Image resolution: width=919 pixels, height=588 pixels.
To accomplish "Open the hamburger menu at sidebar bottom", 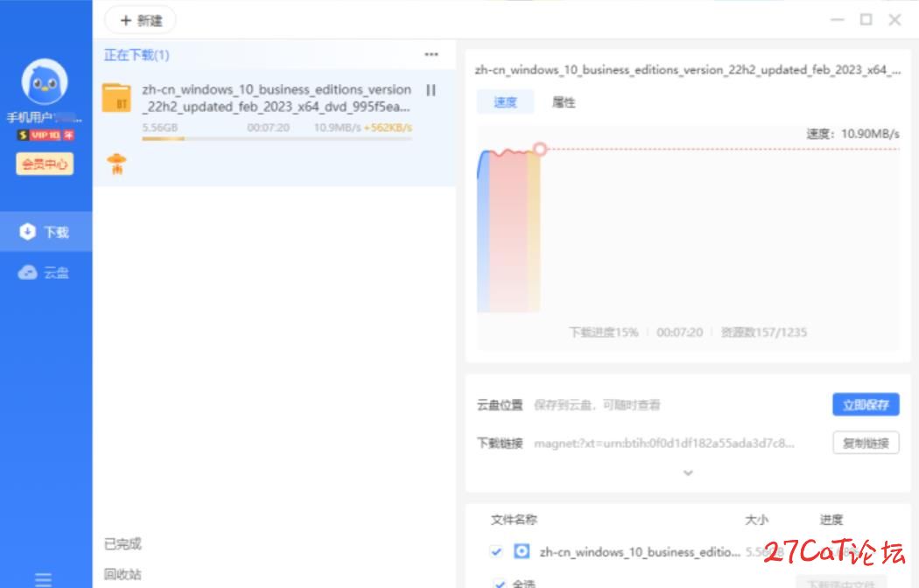I will pyautogui.click(x=44, y=580).
